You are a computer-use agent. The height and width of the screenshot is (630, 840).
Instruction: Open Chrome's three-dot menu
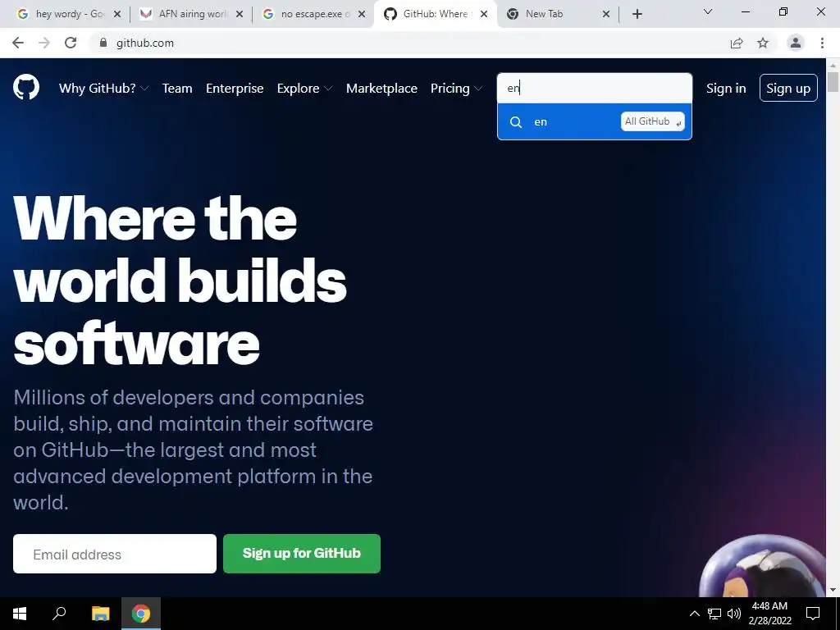pyautogui.click(x=822, y=43)
